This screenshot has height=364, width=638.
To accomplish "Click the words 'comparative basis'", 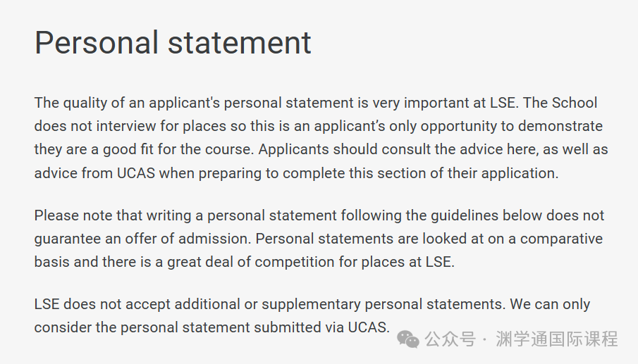I will click(561, 239).
